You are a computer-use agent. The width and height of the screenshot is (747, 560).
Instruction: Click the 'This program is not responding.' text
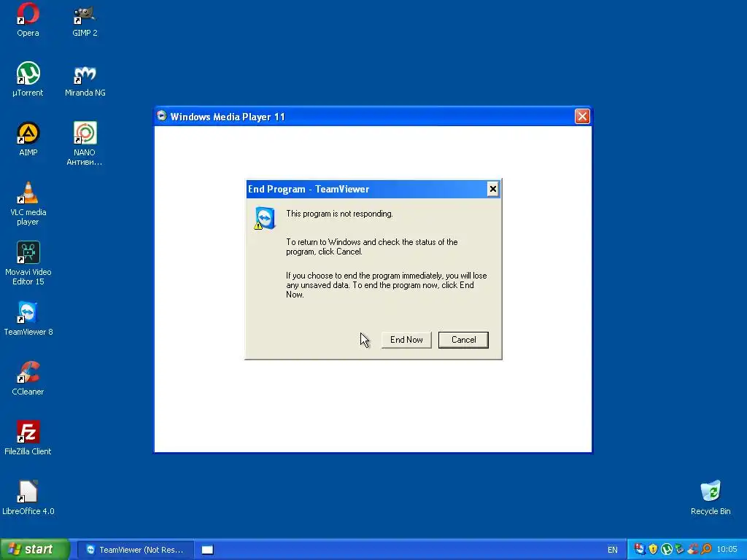339,214
